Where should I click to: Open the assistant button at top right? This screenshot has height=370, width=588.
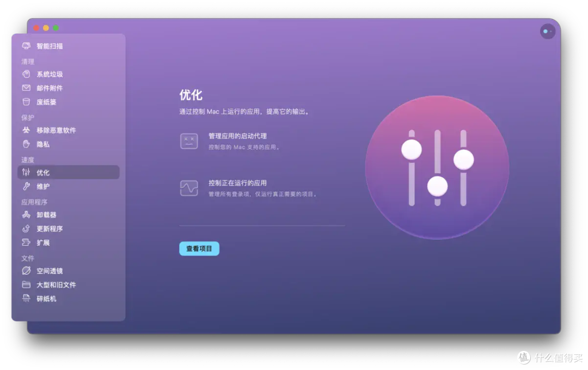pyautogui.click(x=548, y=32)
